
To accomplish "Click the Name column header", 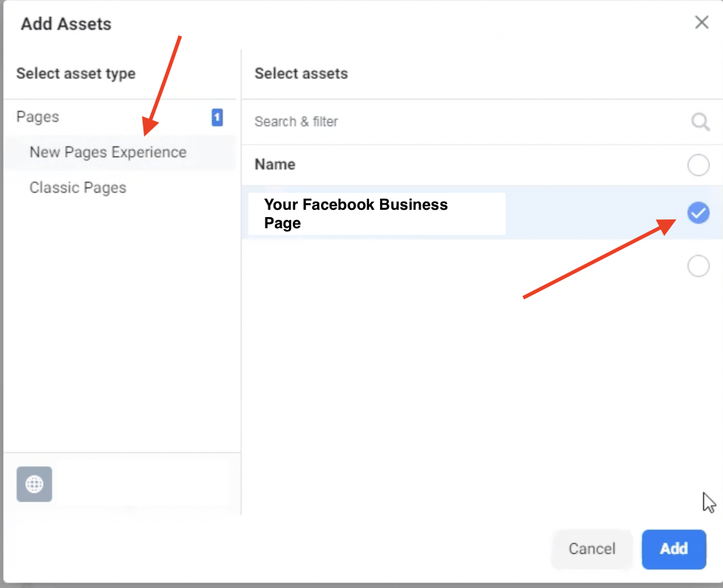I will pyautogui.click(x=274, y=164).
